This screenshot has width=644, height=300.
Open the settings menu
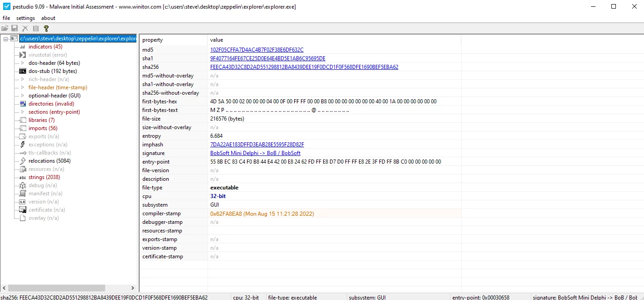25,18
